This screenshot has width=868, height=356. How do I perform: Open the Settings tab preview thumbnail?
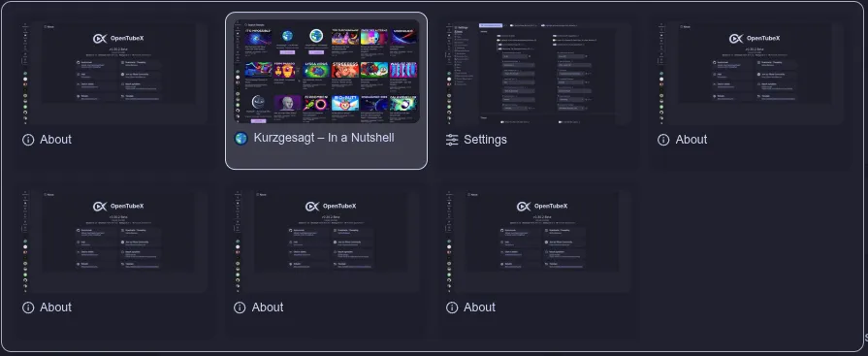tap(538, 73)
